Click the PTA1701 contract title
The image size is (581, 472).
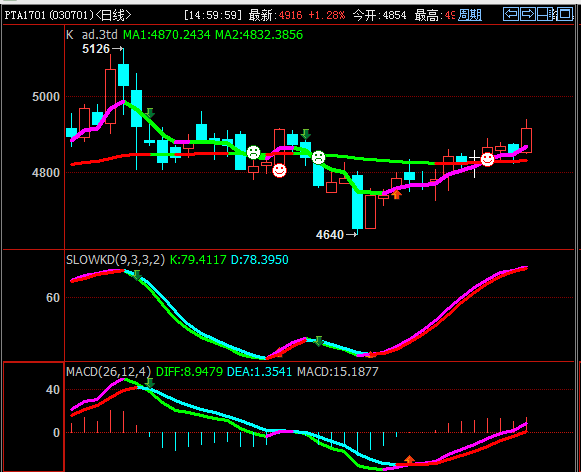tap(25, 15)
